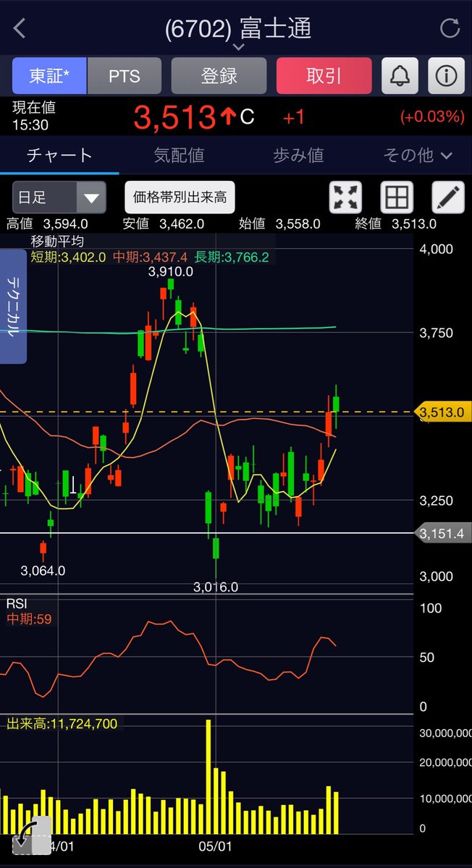The image size is (472, 868).
Task: Tap the 始値 3,558.0 value
Action: pyautogui.click(x=297, y=224)
